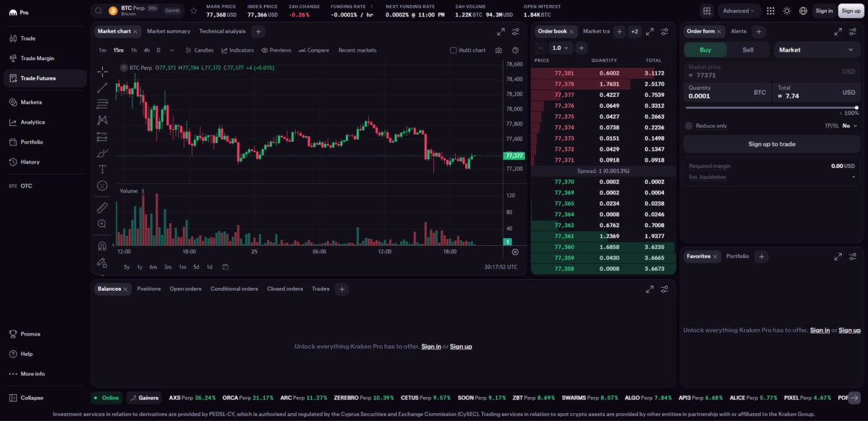Maximize the Order form panel

(x=838, y=32)
